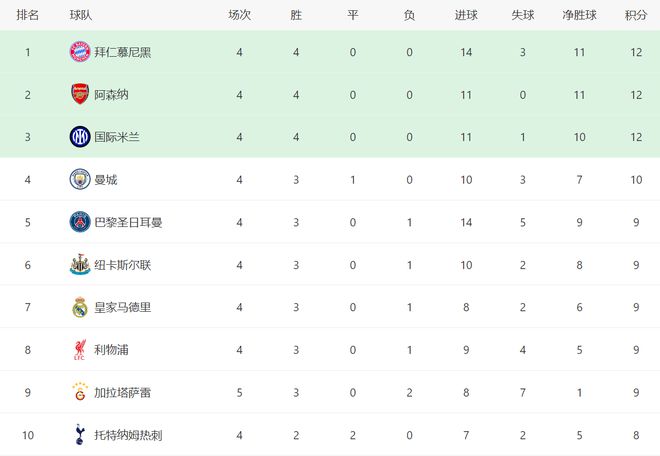Click the Manchester City club crest
Screen dimensions: 660x456
80,179
